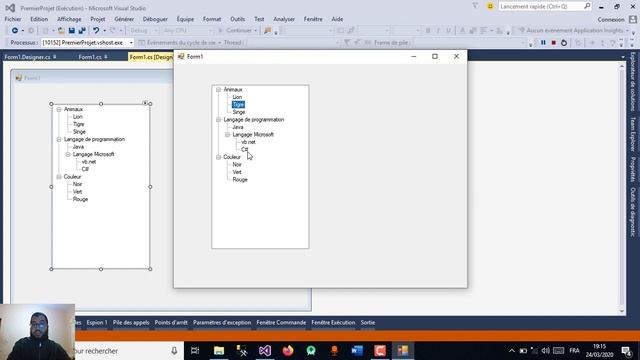Screen dimensions: 640x360
Task: Collapse Couleur node in running Form1
Action: [218, 157]
